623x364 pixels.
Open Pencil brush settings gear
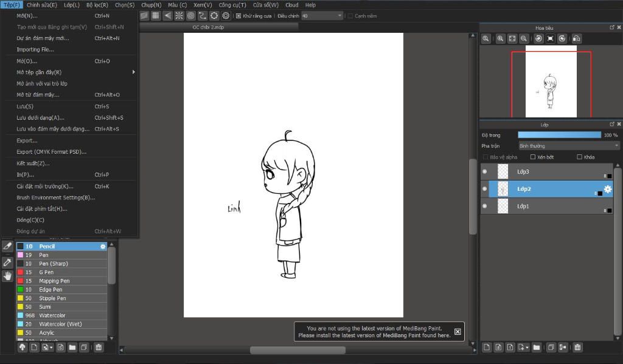103,247
